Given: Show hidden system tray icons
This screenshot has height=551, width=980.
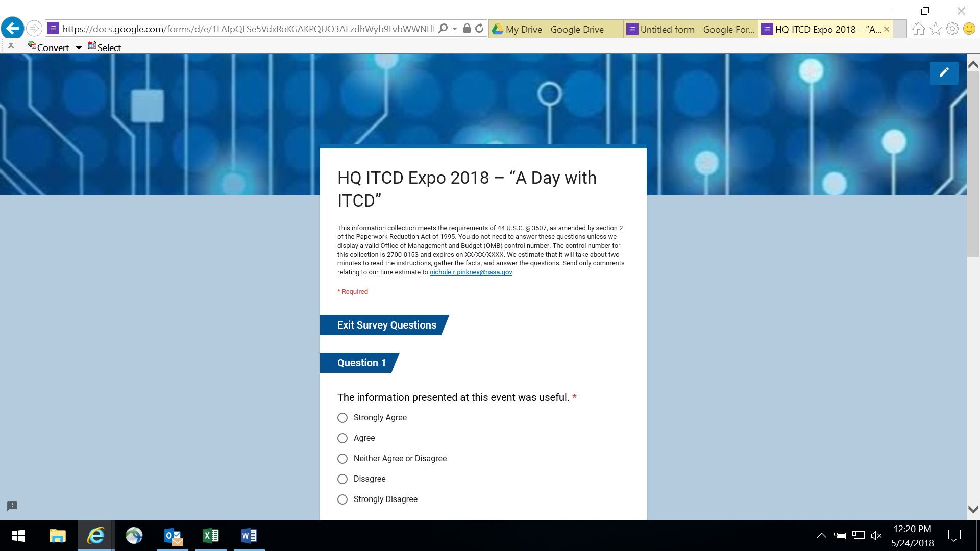Looking at the screenshot, I should click(x=821, y=536).
